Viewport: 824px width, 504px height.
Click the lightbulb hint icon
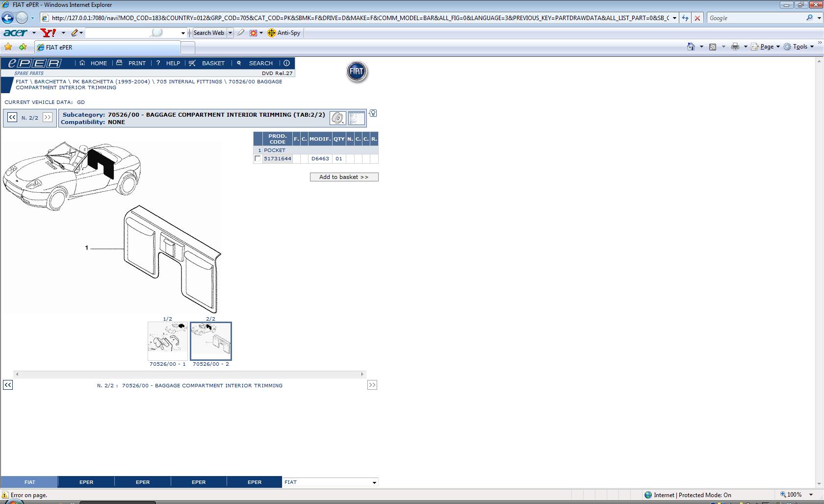pyautogui.click(x=373, y=113)
